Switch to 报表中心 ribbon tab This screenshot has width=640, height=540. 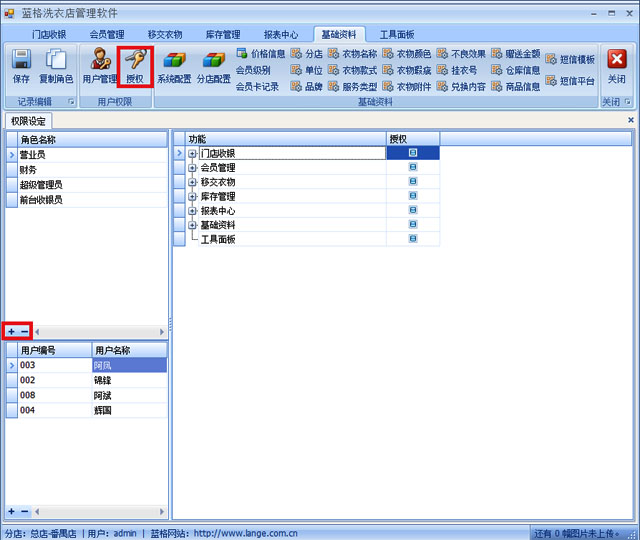click(281, 35)
